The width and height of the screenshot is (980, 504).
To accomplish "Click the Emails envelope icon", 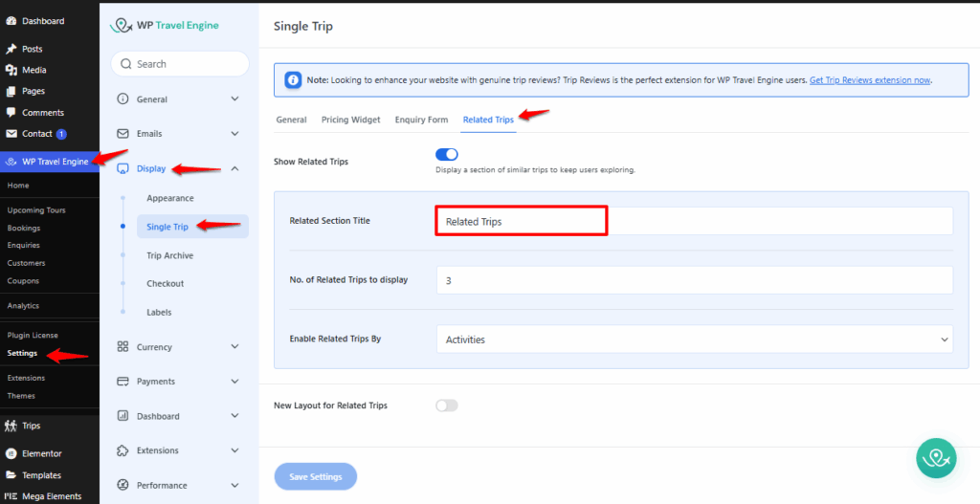I will 122,134.
